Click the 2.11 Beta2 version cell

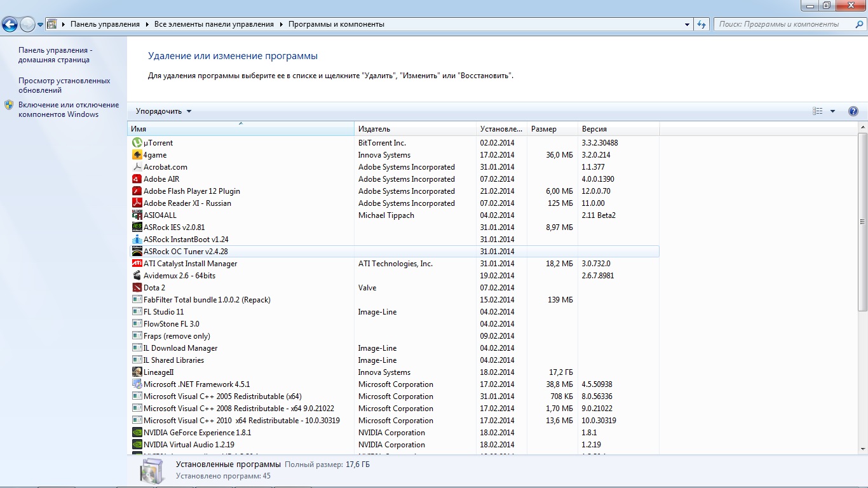(599, 215)
